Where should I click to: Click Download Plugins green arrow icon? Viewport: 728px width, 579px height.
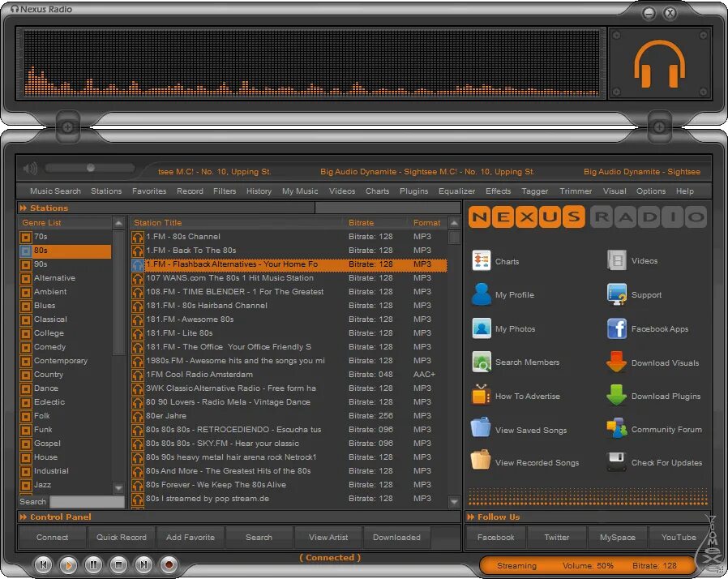[616, 395]
